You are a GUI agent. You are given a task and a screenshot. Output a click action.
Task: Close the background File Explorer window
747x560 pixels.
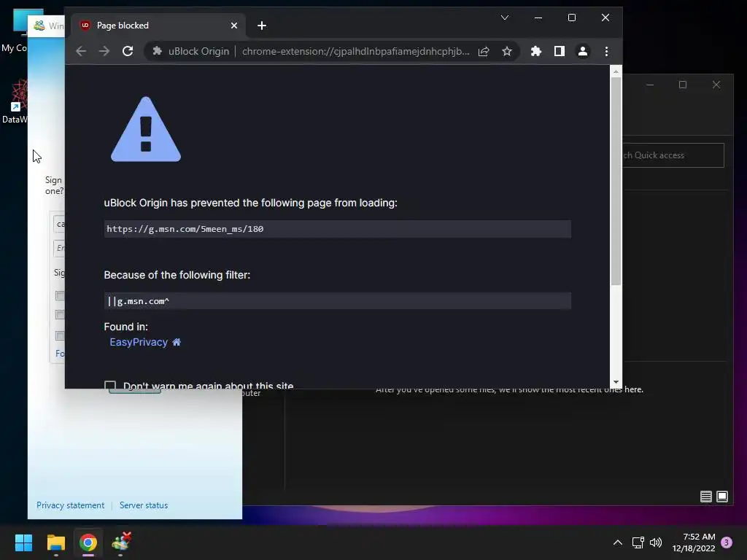[x=716, y=85]
